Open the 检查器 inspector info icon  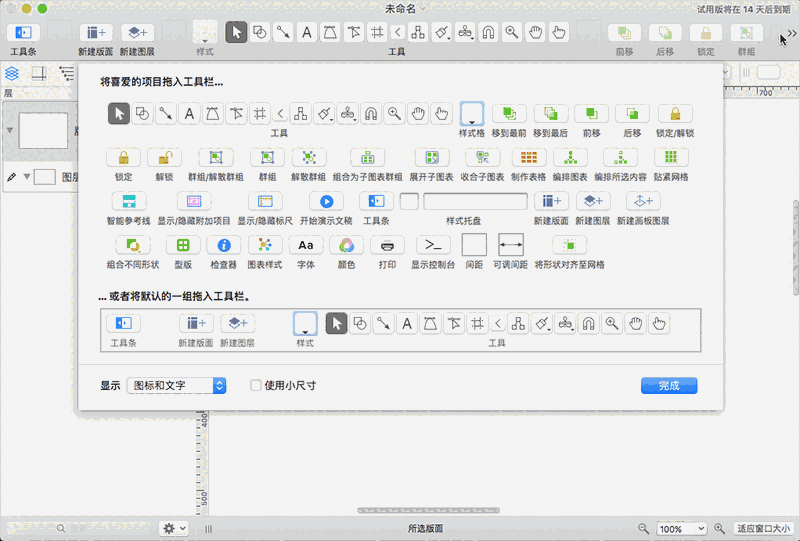(223, 245)
